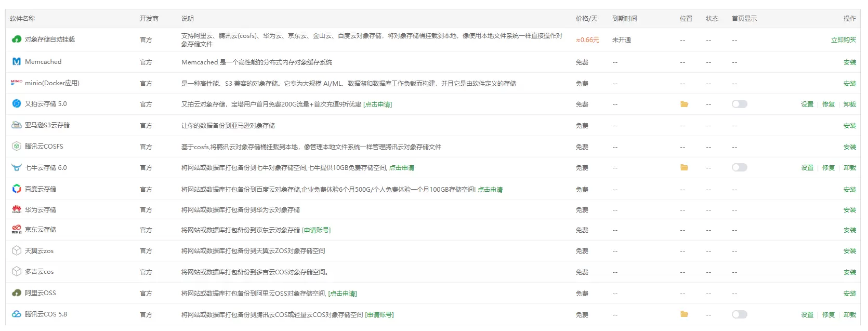The image size is (868, 331).
Task: Open 设置 for 七牛云存储 6.0
Action: coord(807,168)
